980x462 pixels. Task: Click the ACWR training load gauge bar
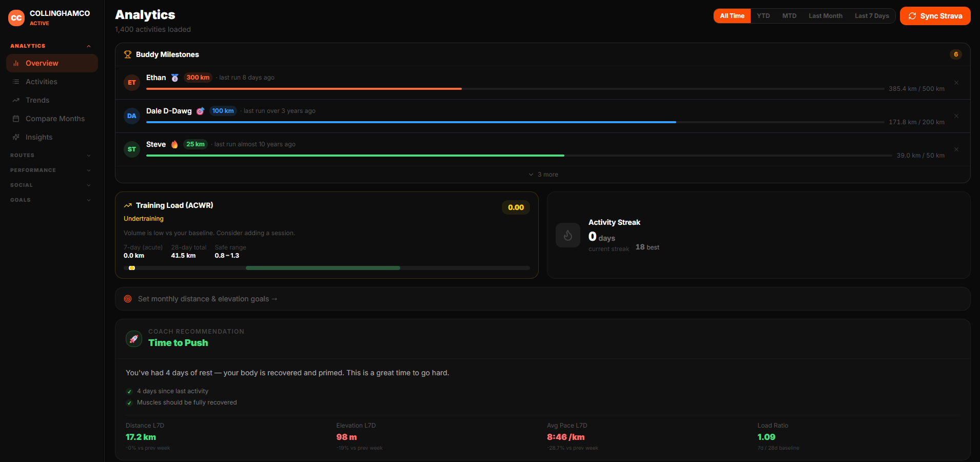click(x=327, y=268)
